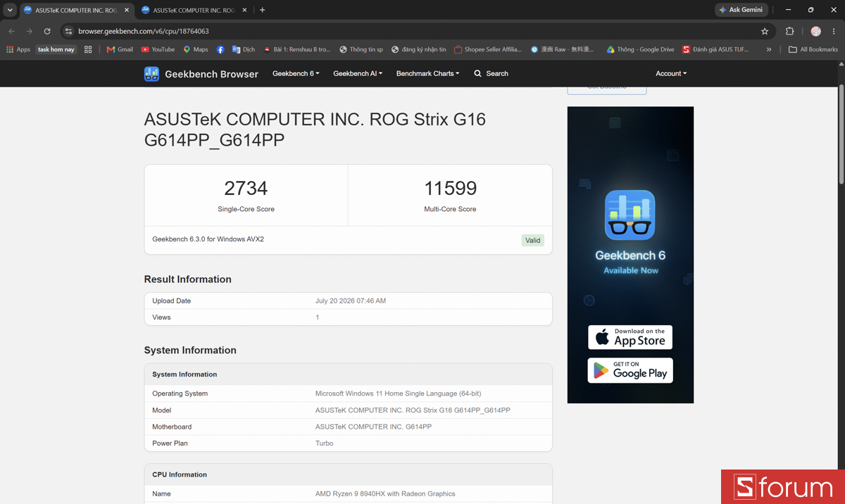Open the Apps bookmark shortcut
The height and width of the screenshot is (504, 845).
coord(18,49)
